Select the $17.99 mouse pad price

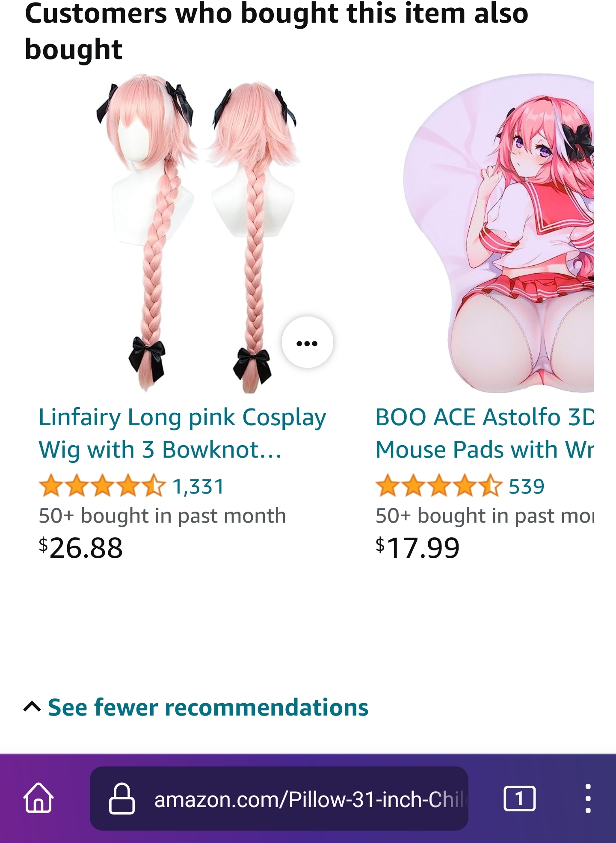418,548
